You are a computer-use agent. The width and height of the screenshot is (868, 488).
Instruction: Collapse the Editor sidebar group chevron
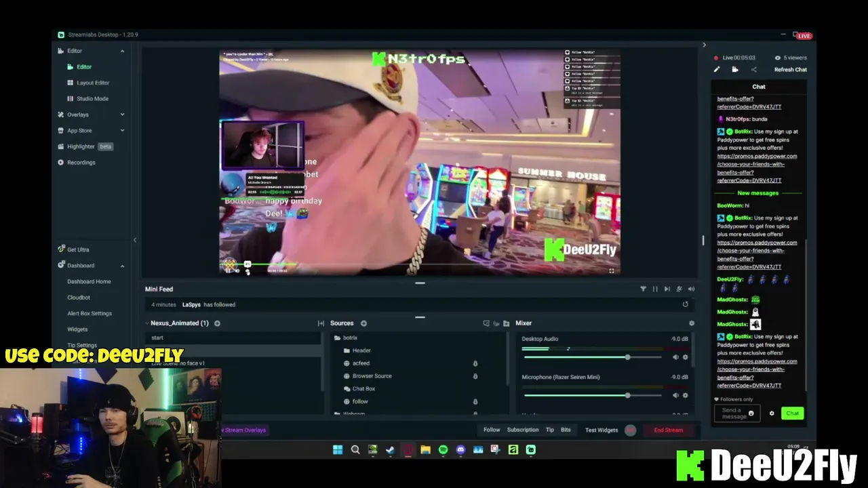click(x=122, y=51)
